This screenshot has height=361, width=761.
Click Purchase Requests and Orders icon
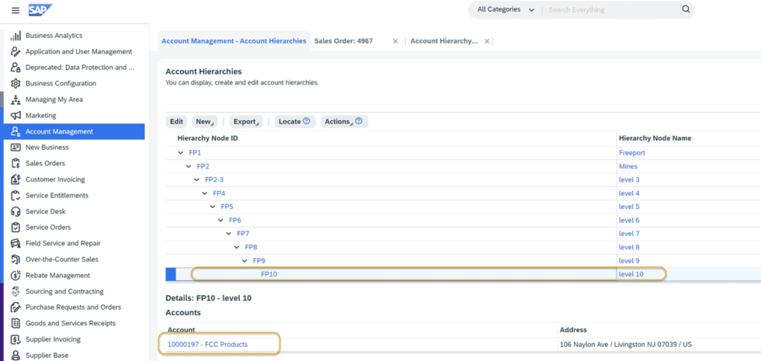coord(16,307)
